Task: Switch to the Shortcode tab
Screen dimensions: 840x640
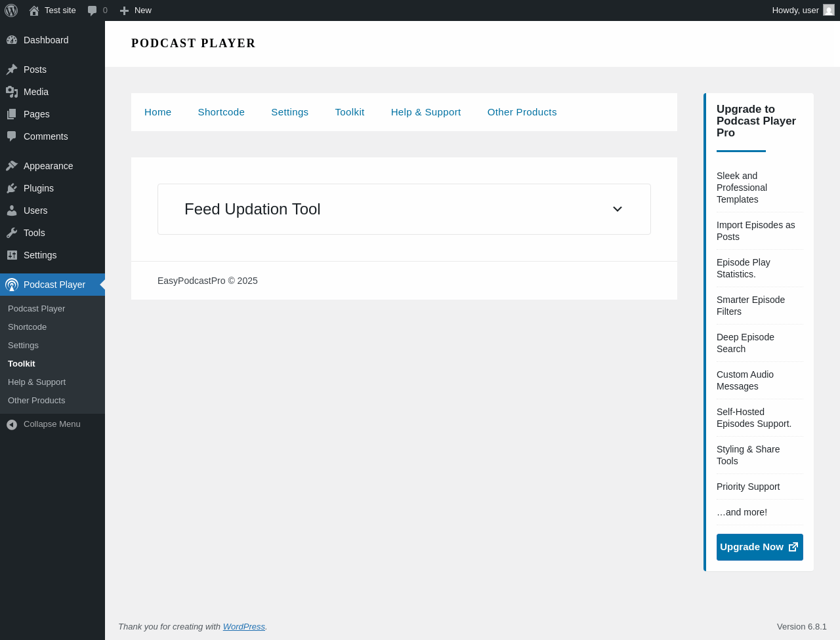Action: 221,112
